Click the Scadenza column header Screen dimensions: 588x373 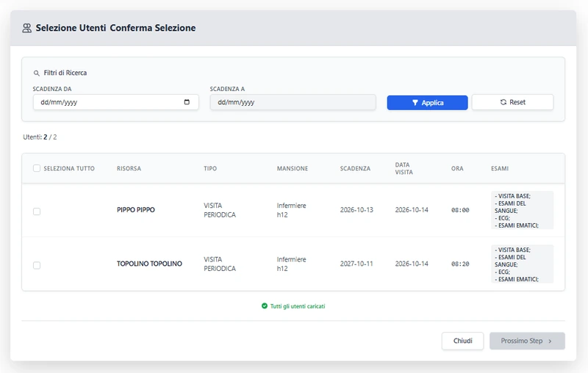click(x=355, y=169)
